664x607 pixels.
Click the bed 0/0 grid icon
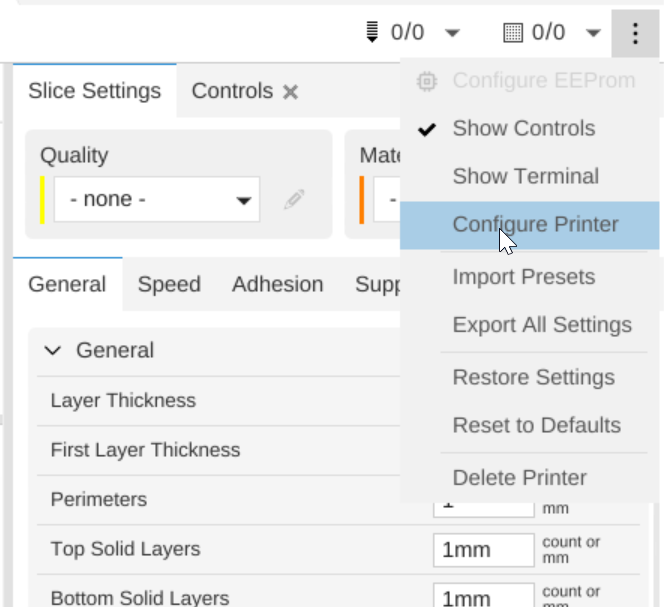[513, 33]
